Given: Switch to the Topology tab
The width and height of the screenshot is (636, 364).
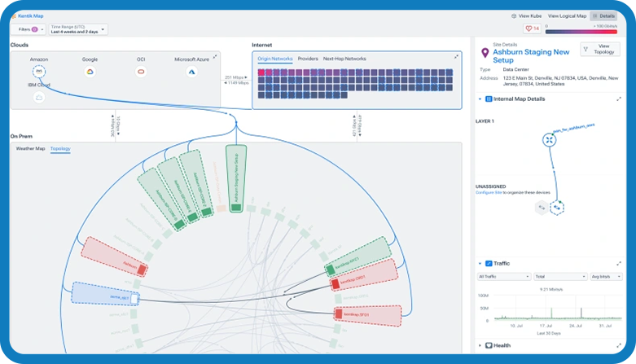Looking at the screenshot, I should coord(60,148).
